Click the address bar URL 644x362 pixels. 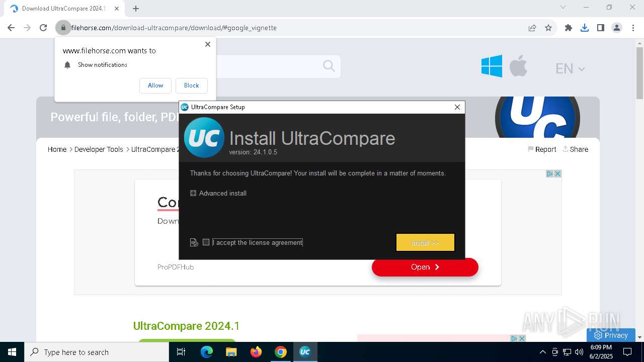[174, 28]
